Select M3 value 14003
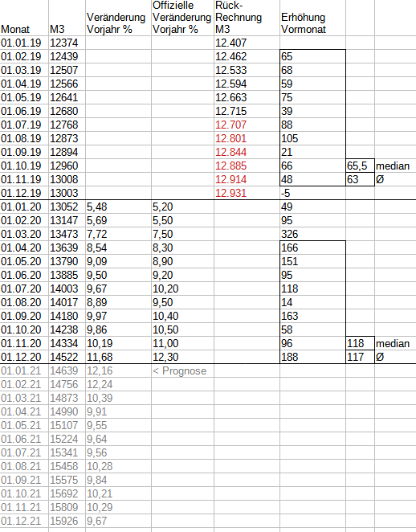 point(67,289)
